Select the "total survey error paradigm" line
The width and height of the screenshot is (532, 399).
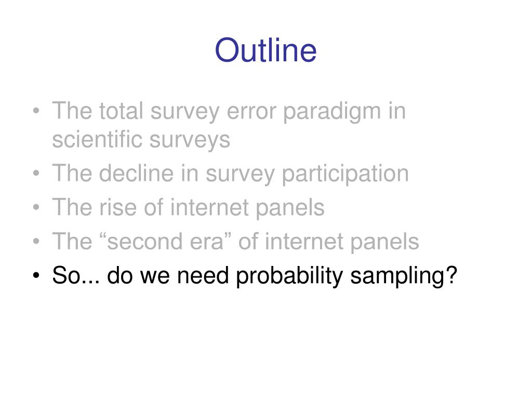click(229, 111)
